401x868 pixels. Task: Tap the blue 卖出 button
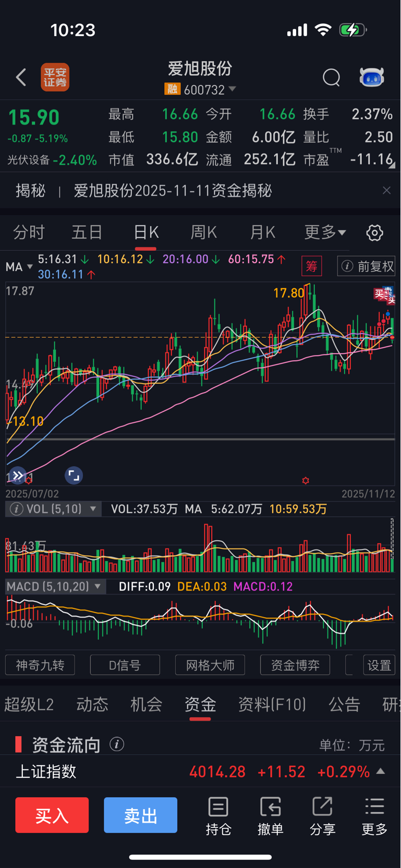[140, 815]
